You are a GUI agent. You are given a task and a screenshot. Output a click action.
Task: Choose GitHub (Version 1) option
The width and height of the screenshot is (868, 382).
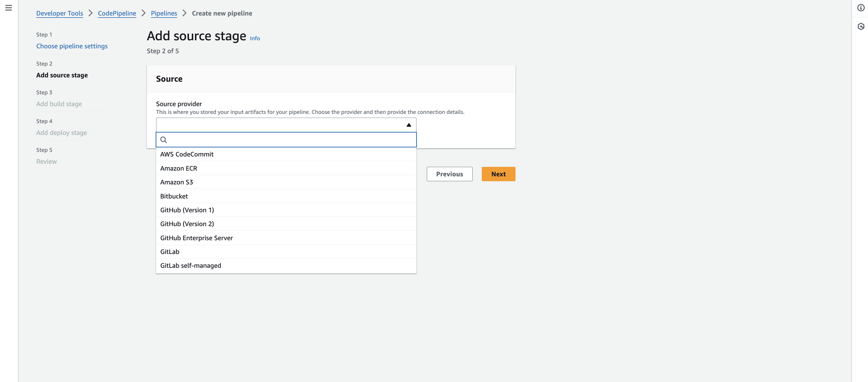pos(187,210)
